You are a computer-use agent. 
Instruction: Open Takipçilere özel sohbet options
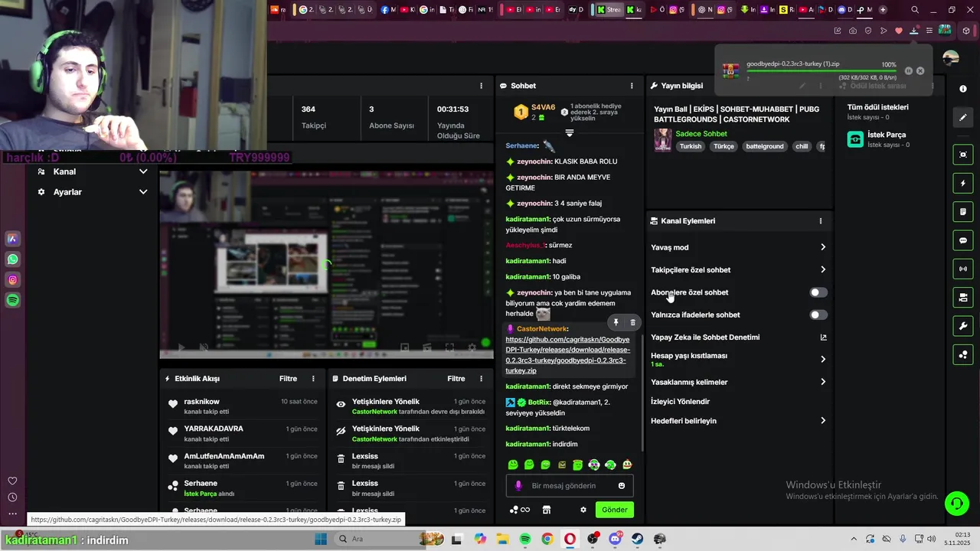coord(738,269)
